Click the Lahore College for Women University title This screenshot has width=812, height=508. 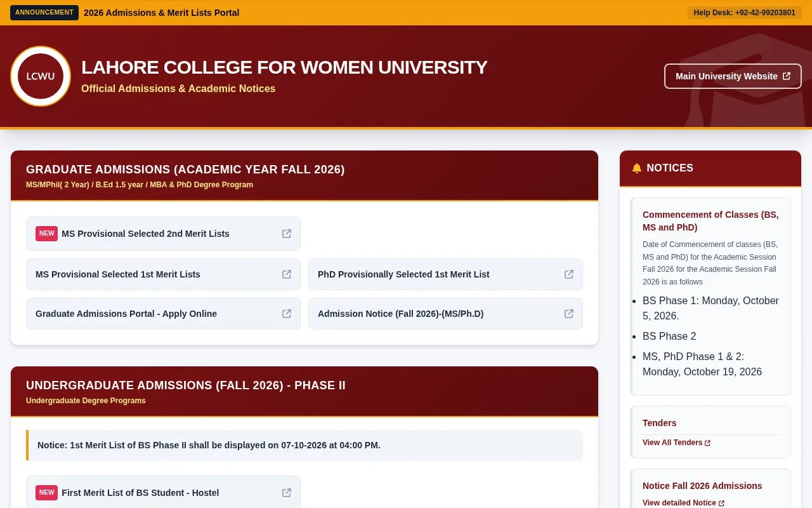pos(284,67)
